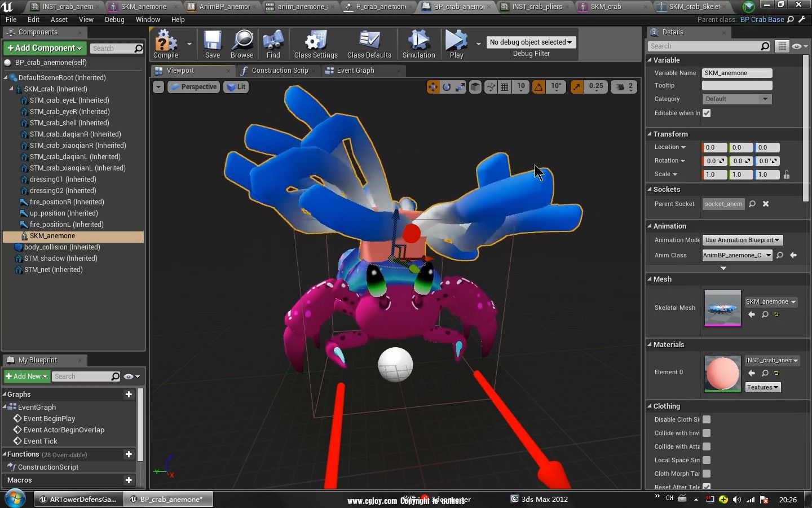Toggle world/local coordinate cube icon
Screen dimensions: 812x508
(475, 87)
